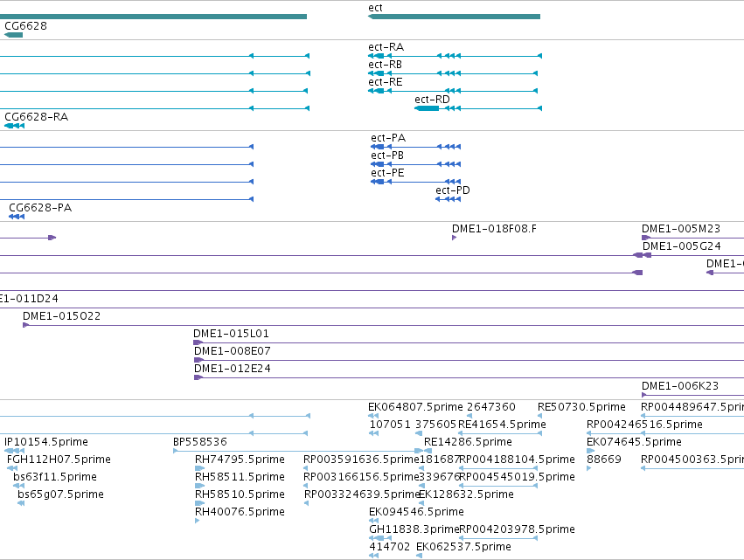The width and height of the screenshot is (744, 560).
Task: Click the bs63f11.5prime EST label
Action: tap(55, 477)
